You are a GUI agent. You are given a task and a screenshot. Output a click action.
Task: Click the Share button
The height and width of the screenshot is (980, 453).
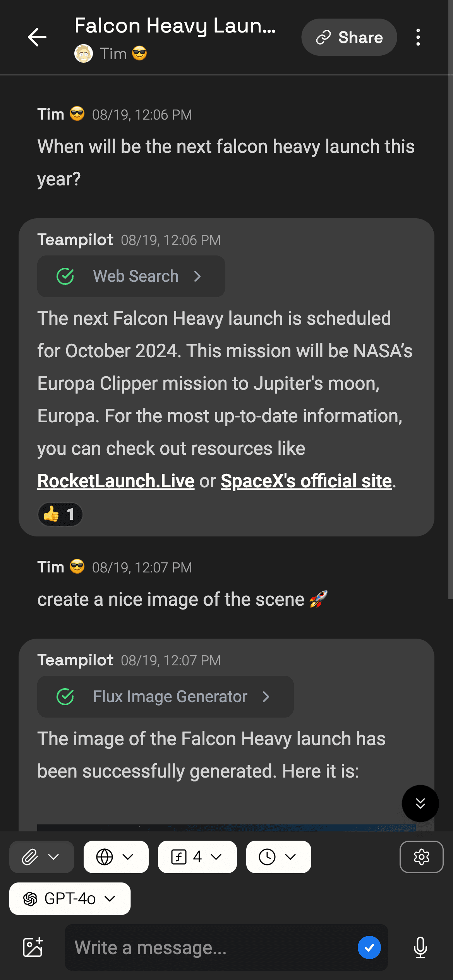[x=348, y=37]
